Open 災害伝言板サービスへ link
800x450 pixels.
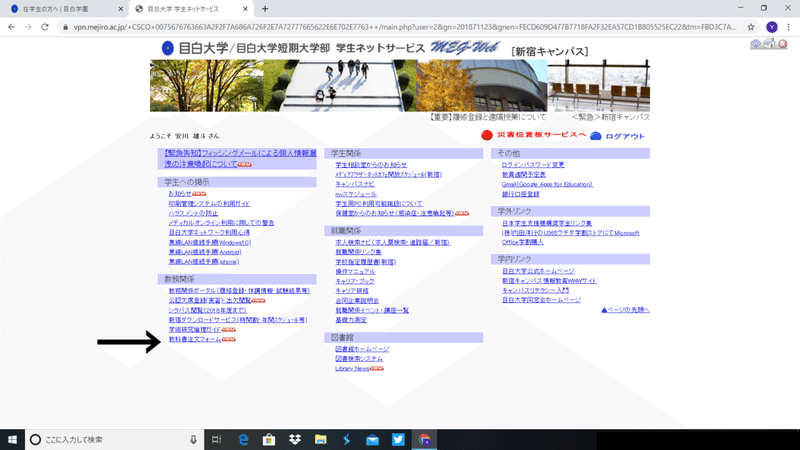[x=541, y=135]
